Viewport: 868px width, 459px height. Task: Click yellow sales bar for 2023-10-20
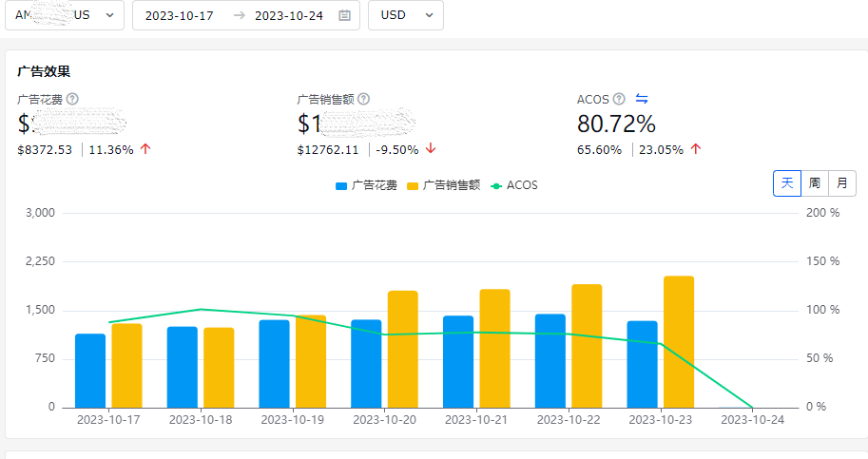(402, 350)
